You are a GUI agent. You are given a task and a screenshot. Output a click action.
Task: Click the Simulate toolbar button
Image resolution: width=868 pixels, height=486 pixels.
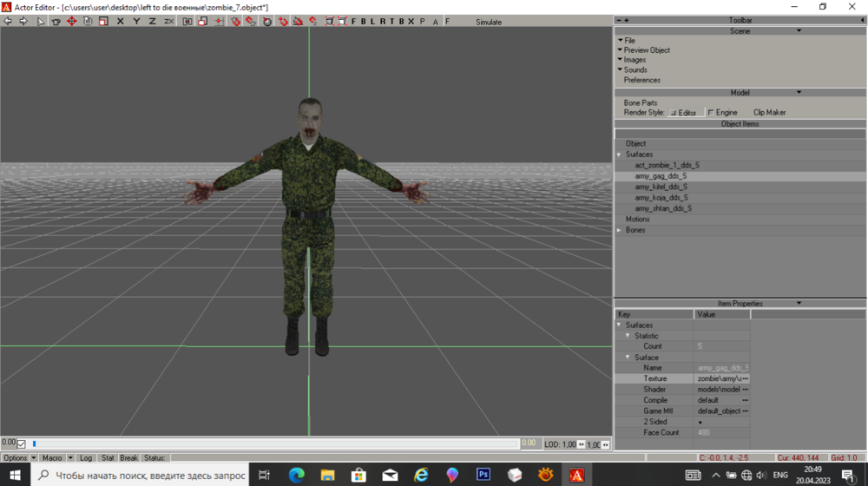click(x=489, y=22)
